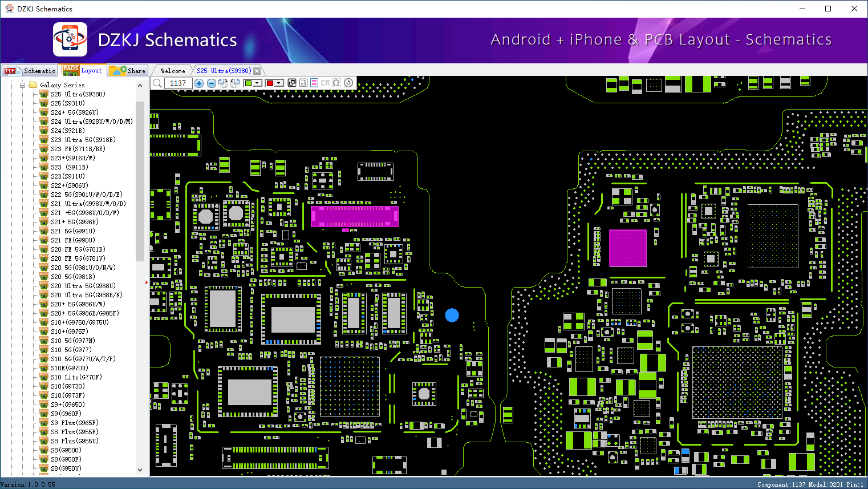Select S10E(G970U)

click(69, 368)
